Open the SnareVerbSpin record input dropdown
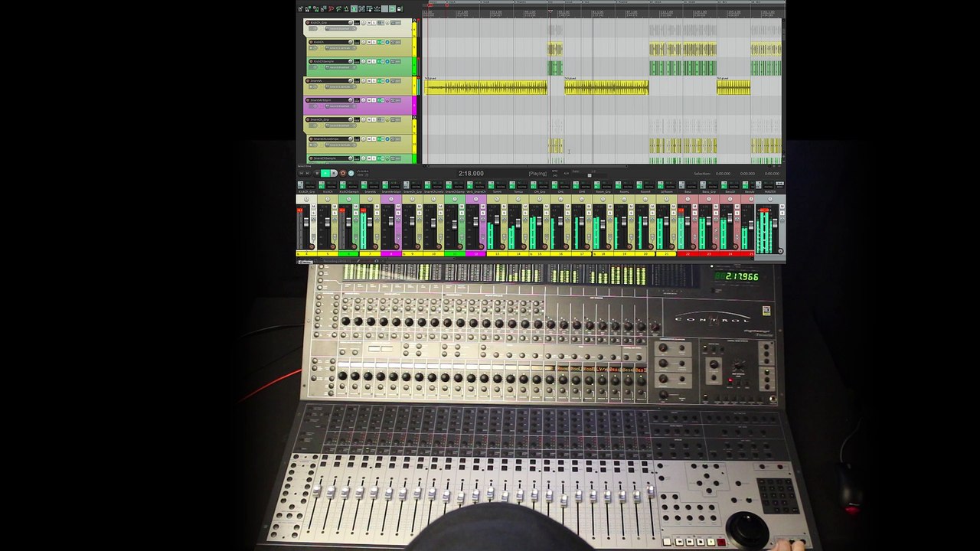This screenshot has height=551, width=980. pos(341,106)
